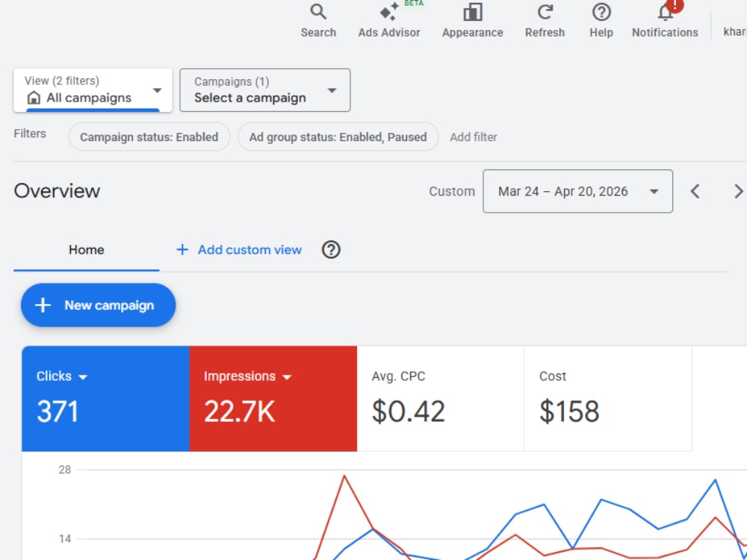The width and height of the screenshot is (747, 560).
Task: Select the Cost metric card
Action: pyautogui.click(x=608, y=399)
